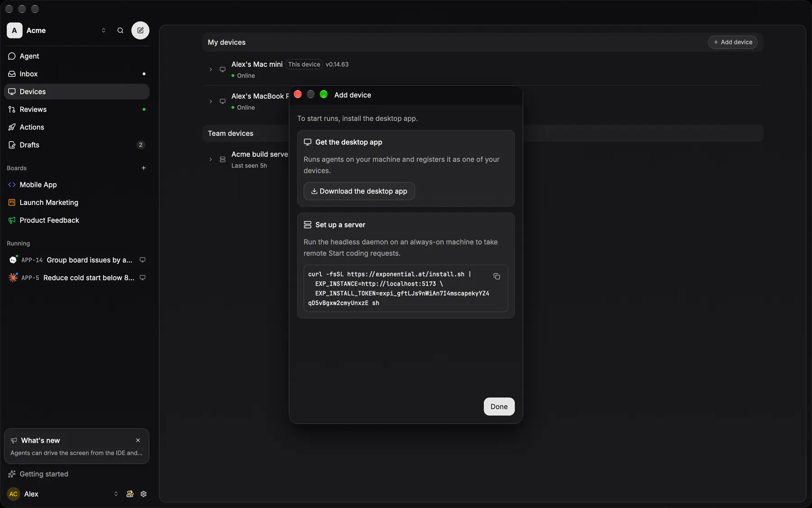This screenshot has width=812, height=508.
Task: Open the Alex user account menu
Action: pyautogui.click(x=63, y=494)
